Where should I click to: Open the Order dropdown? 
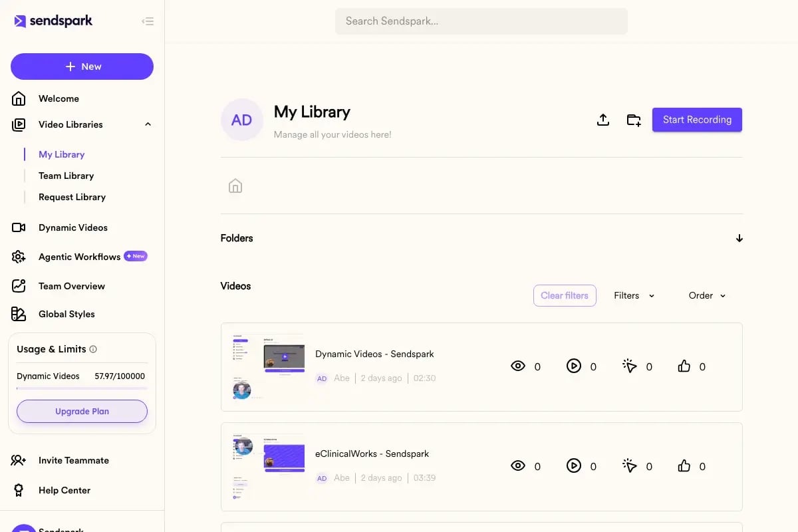pyautogui.click(x=708, y=295)
